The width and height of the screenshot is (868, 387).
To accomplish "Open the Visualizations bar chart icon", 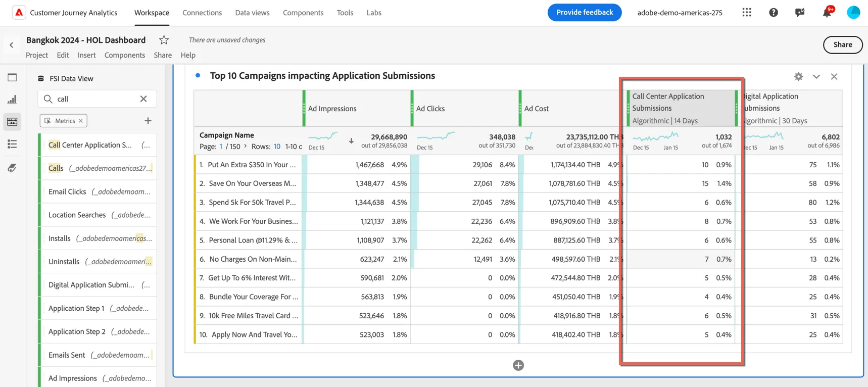I will coord(12,100).
